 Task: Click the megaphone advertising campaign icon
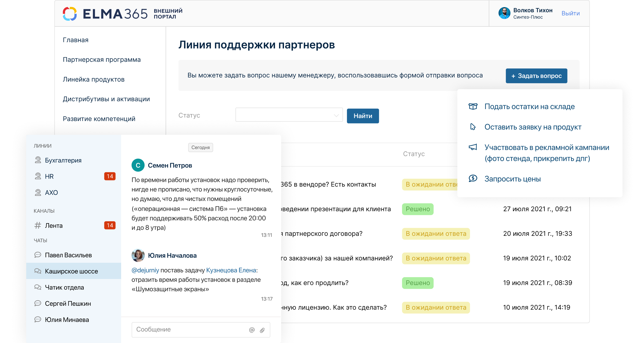473,147
